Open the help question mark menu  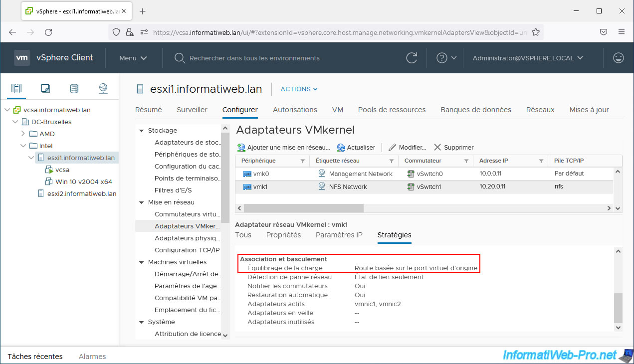(x=446, y=58)
